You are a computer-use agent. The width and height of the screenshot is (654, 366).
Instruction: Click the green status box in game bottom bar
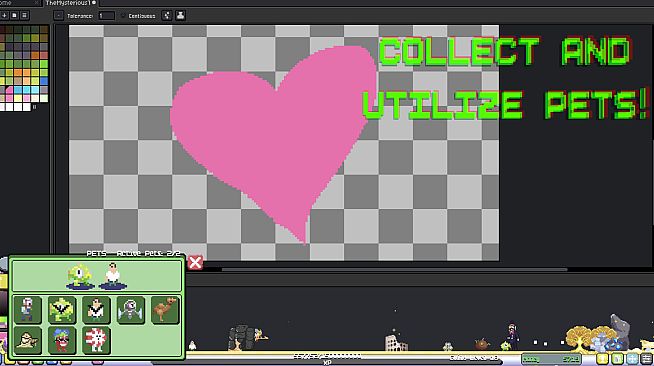pyautogui.click(x=551, y=358)
